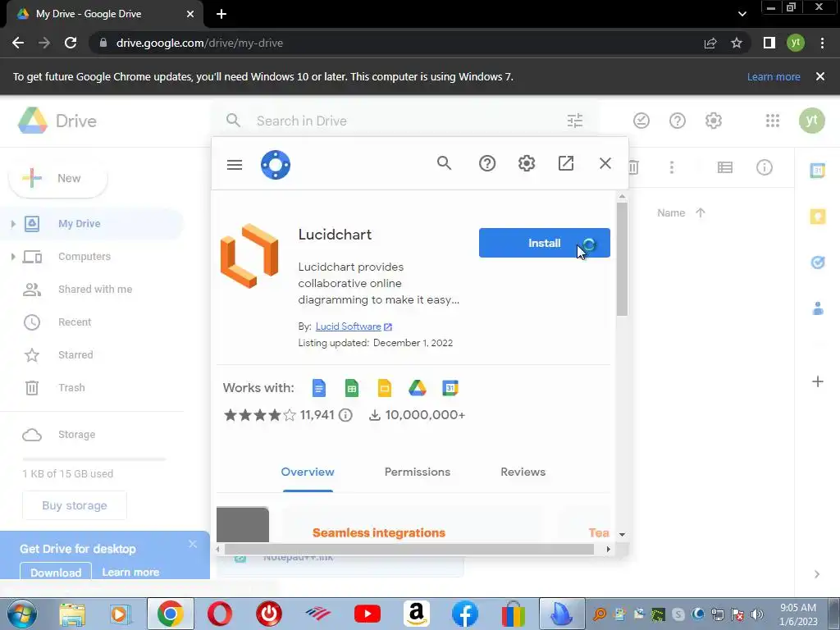
Task: Close the Lucidchart marketplace dialog
Action: pos(605,163)
